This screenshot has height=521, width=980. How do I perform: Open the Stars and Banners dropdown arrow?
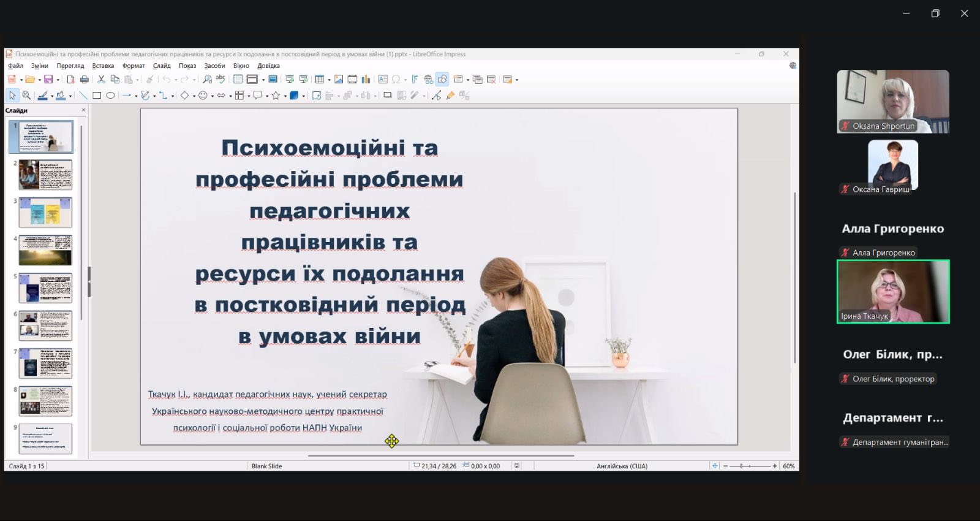[x=285, y=96]
